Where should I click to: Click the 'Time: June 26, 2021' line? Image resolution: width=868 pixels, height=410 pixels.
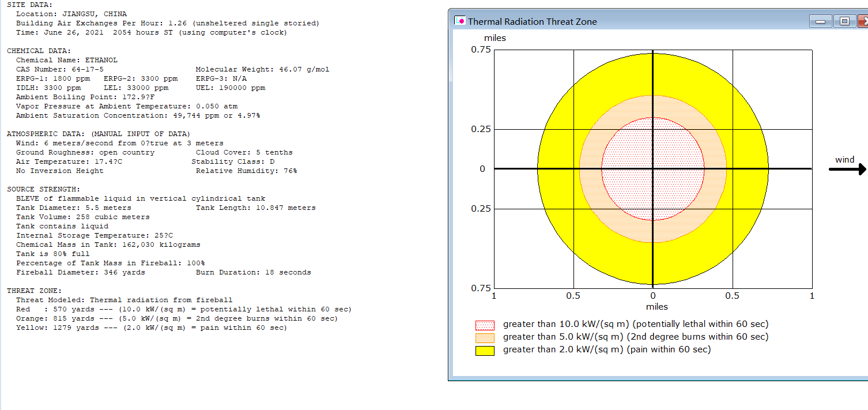[151, 32]
